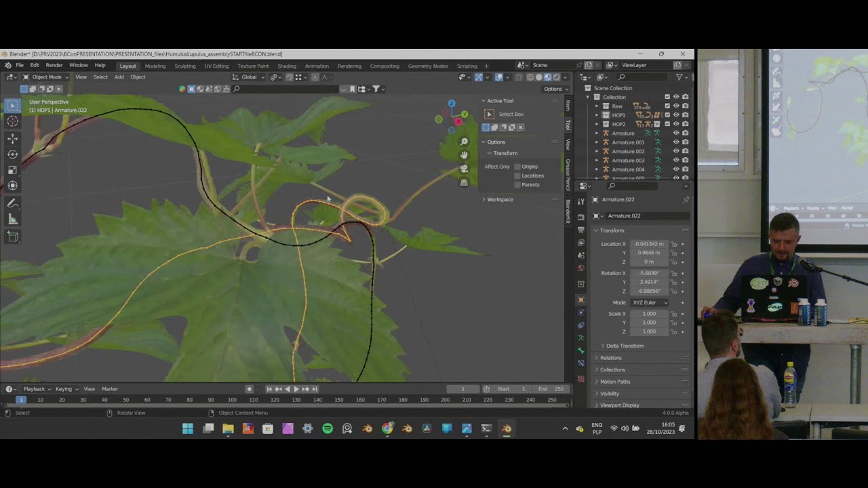Click frame 100 on timeline ruler
The height and width of the screenshot is (488, 868).
click(232, 400)
